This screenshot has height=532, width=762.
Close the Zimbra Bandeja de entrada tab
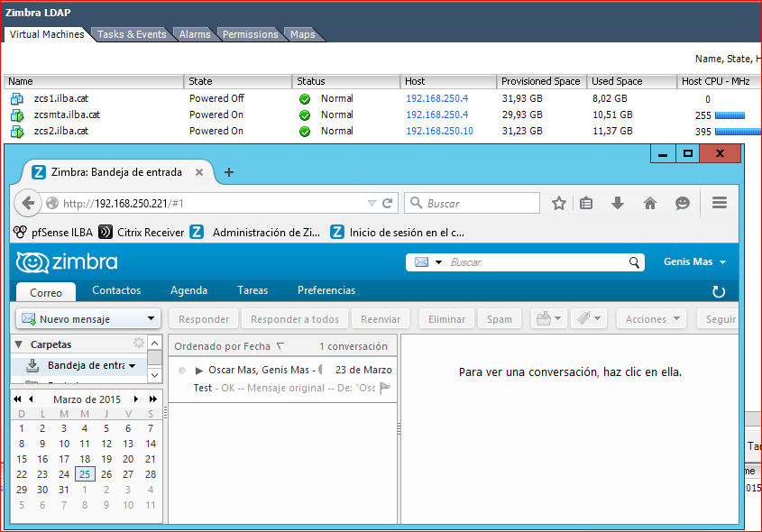tap(199, 172)
